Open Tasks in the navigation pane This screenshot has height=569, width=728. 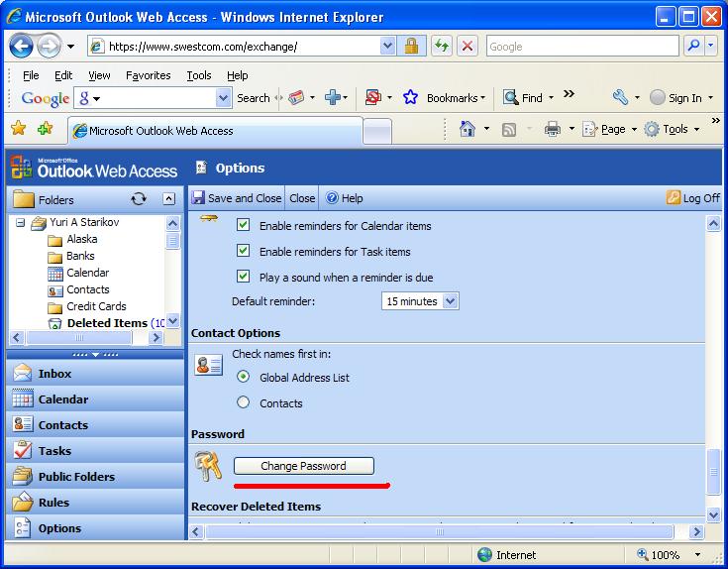pyautogui.click(x=95, y=451)
